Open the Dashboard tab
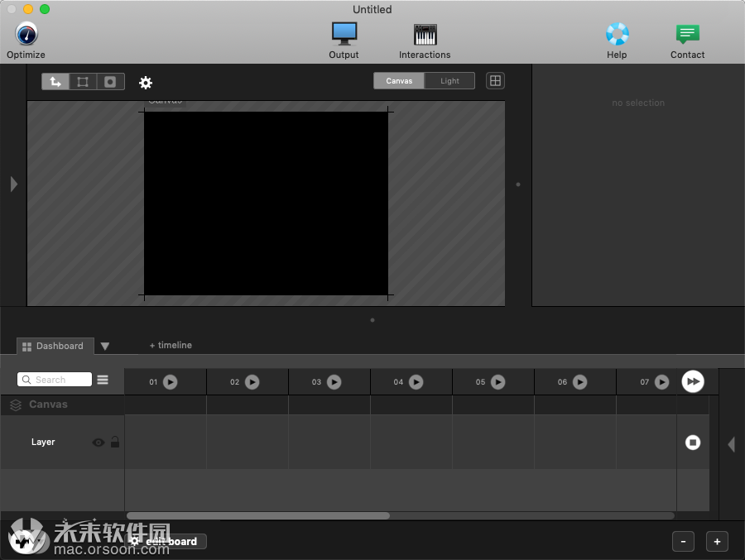The height and width of the screenshot is (560, 745). [x=55, y=346]
